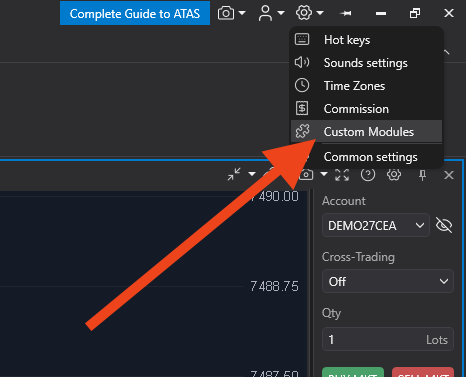Click the green BUY MKT button

[353, 372]
